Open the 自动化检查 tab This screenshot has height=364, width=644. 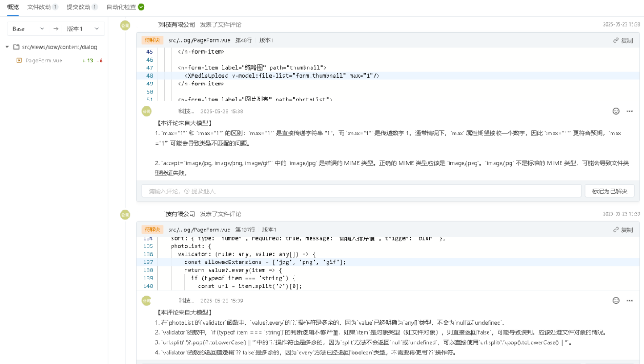tap(121, 7)
